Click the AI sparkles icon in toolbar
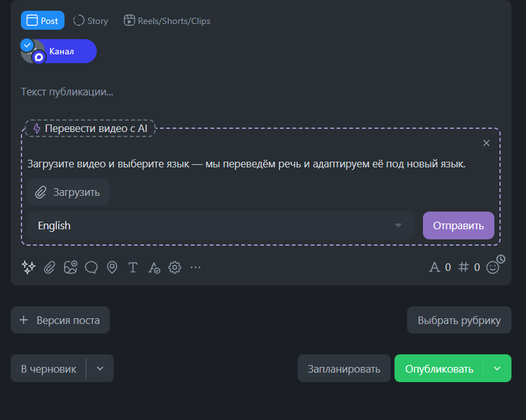Screen dimensions: 526x420 click(28, 267)
